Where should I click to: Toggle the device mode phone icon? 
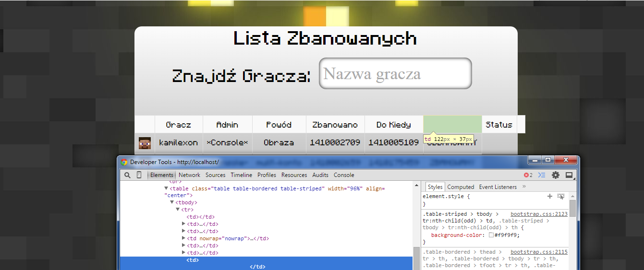pyautogui.click(x=139, y=175)
